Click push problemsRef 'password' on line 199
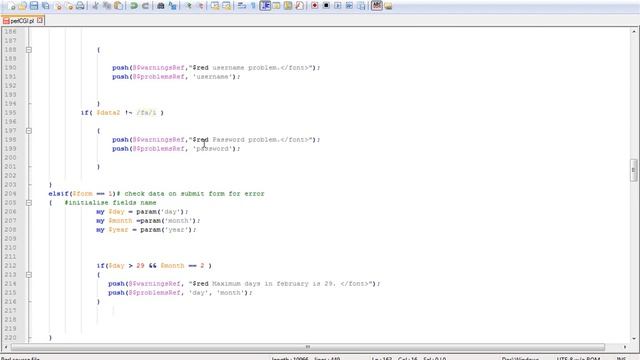Screen dimensions: 640x360 (176, 149)
